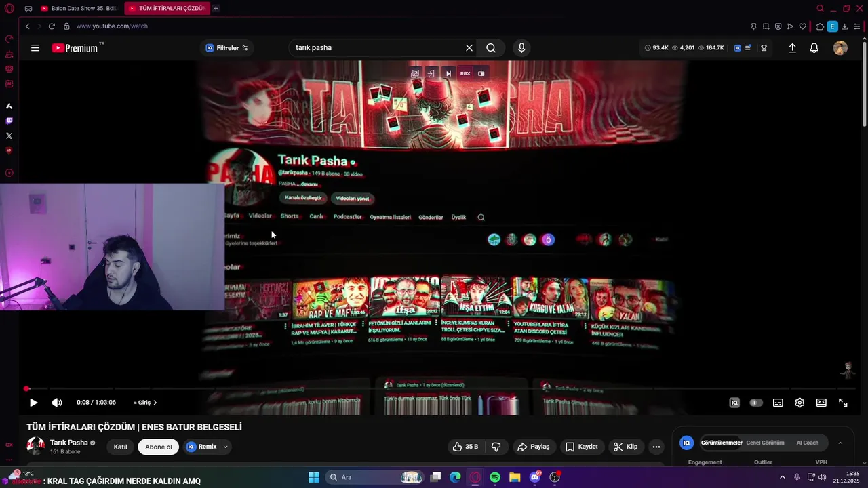868x488 pixels.
Task: Open the RGX overlay button on video
Action: coord(465,73)
